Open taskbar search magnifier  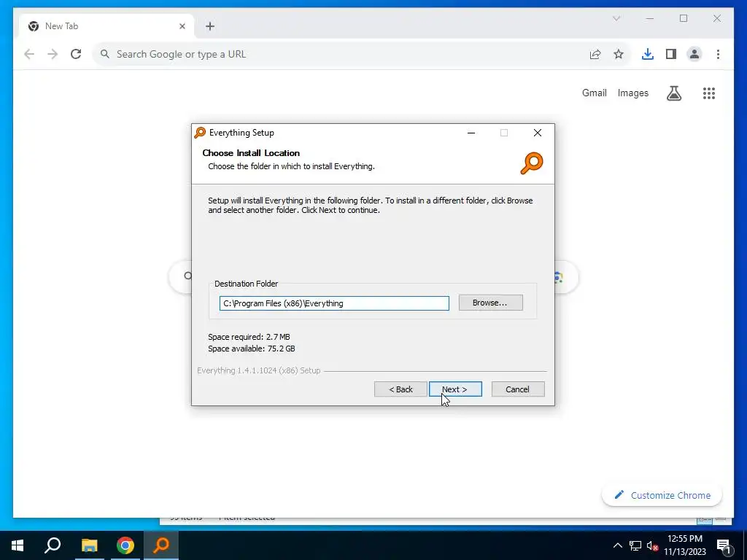53,545
